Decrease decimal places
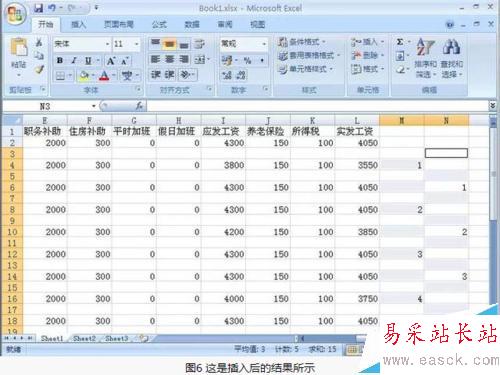Image resolution: width=500 pixels, height=375 pixels. 241,75
